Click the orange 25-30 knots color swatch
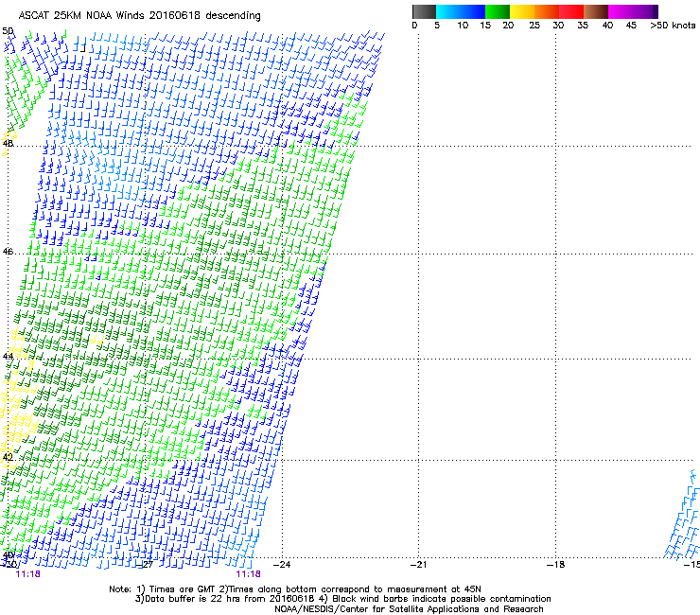 pyautogui.click(x=547, y=11)
